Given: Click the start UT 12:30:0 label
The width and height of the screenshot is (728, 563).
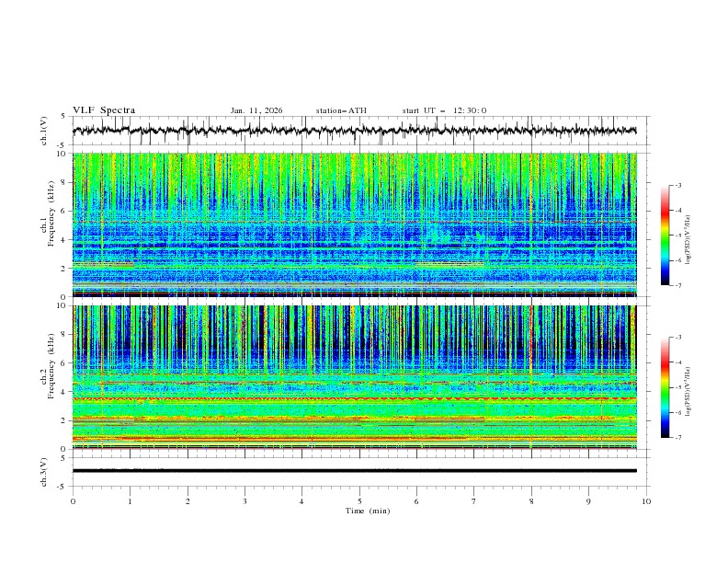Looking at the screenshot, I should point(444,110).
